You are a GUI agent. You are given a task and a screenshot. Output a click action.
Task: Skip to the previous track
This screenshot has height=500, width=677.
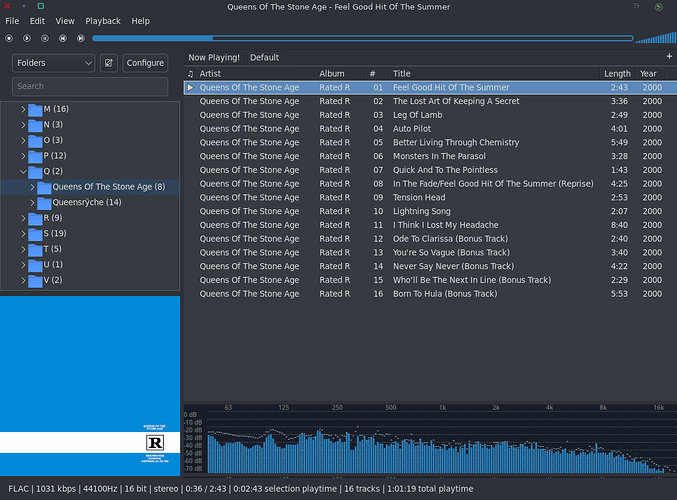click(63, 39)
